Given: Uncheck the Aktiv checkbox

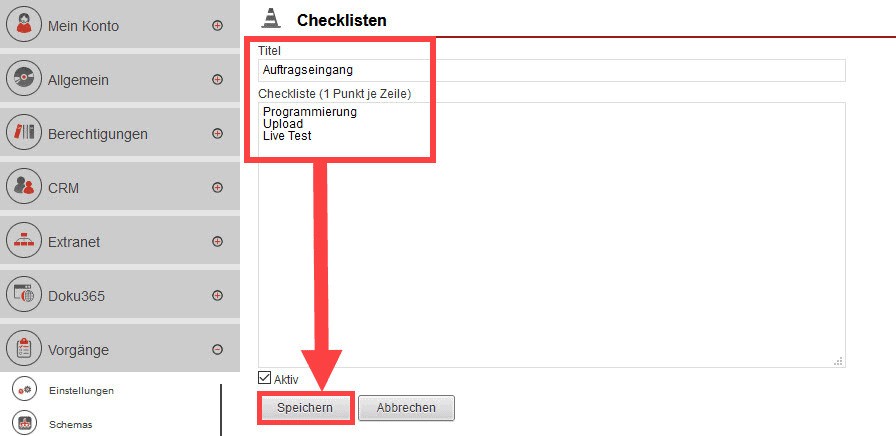Looking at the screenshot, I should tap(265, 378).
